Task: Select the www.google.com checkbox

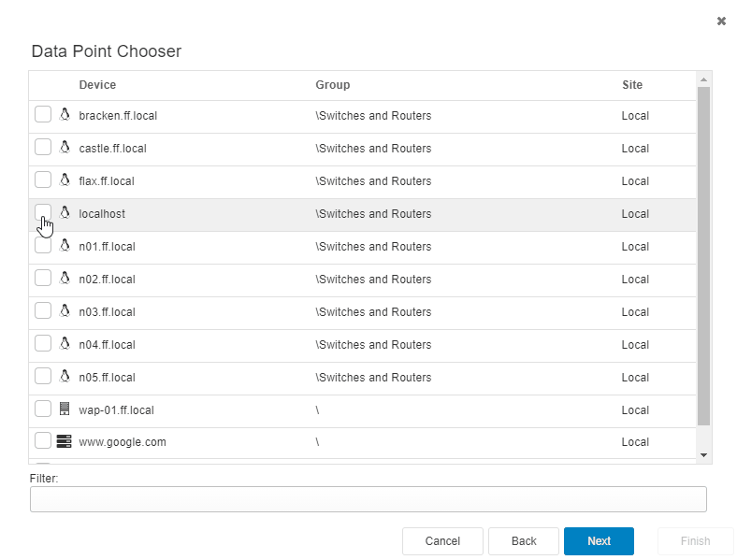Action: pyautogui.click(x=43, y=440)
